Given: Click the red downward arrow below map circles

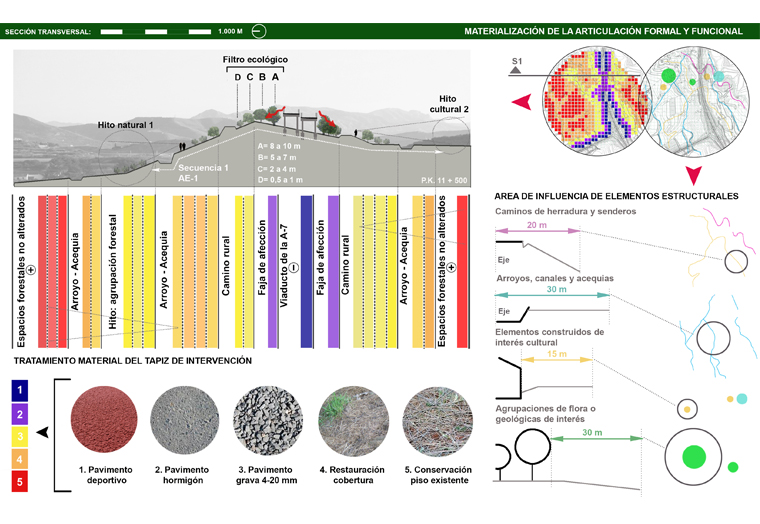Looking at the screenshot, I should click(x=694, y=176).
